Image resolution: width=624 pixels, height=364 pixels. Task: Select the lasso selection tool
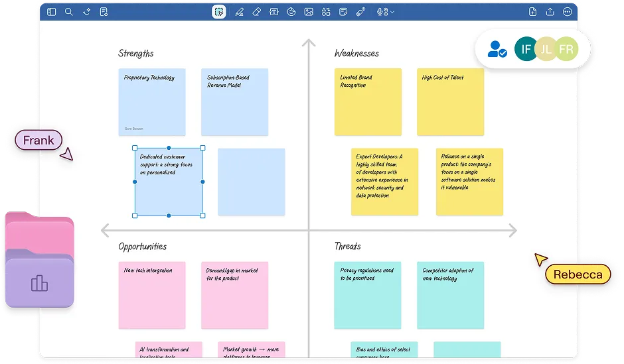[x=219, y=12]
